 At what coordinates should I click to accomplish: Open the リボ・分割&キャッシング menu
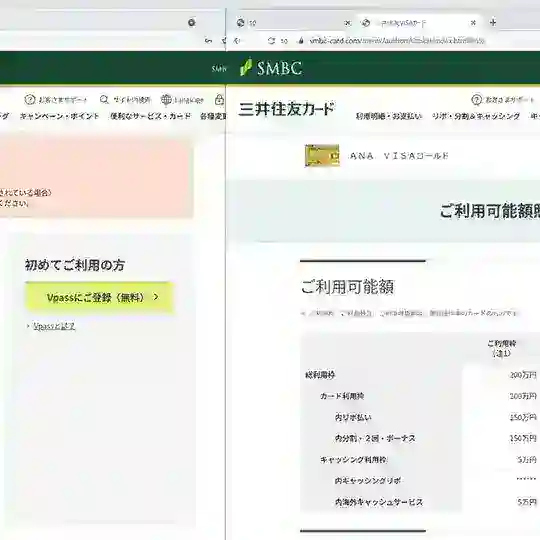(x=476, y=116)
